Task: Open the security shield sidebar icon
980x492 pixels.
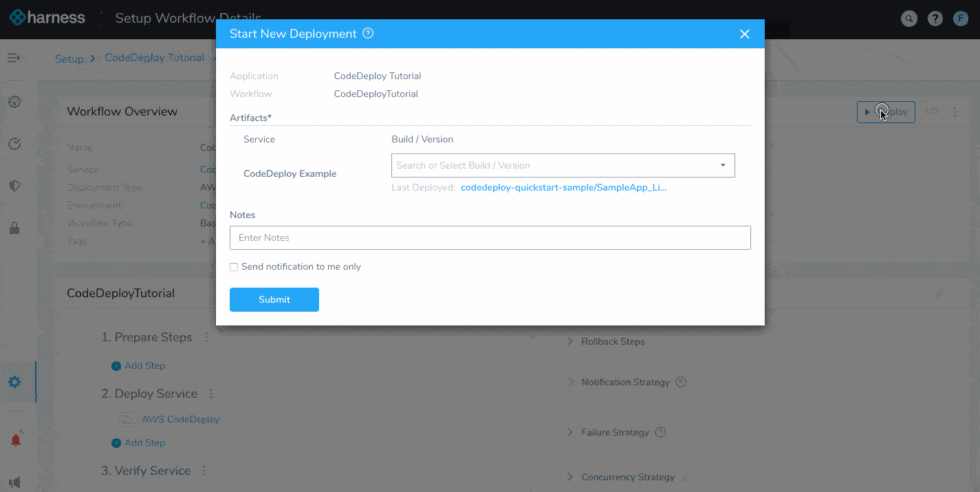Action: [x=14, y=186]
